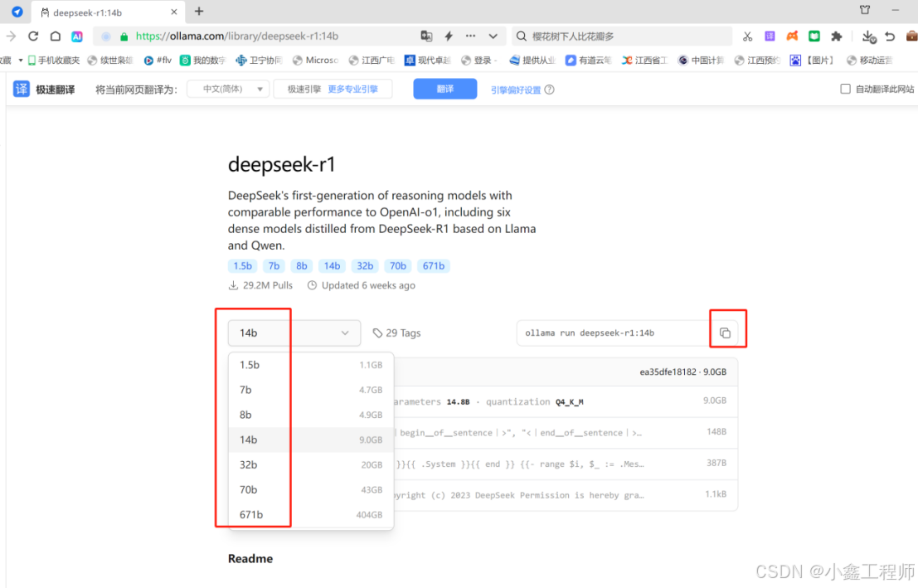
Task: Open the 移动运营 bookmark
Action: coord(869,61)
